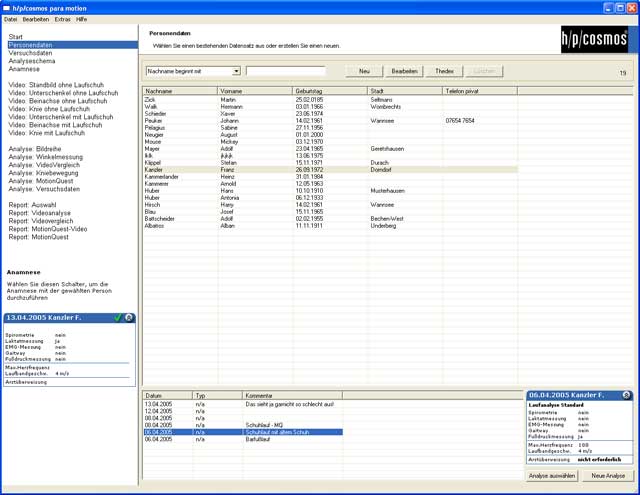The height and width of the screenshot is (495, 640).
Task: Collapse the 06.04.2005 Kanzler F. panel
Action: pyautogui.click(x=627, y=395)
